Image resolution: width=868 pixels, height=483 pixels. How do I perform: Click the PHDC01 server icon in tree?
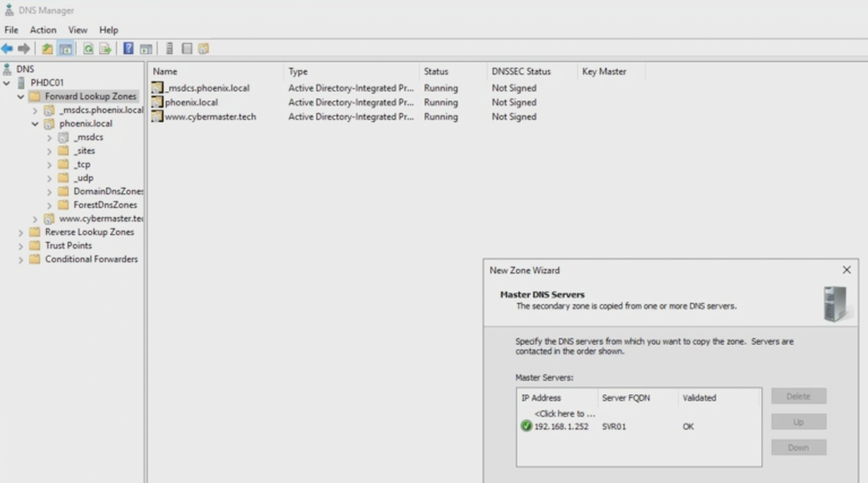[21, 83]
